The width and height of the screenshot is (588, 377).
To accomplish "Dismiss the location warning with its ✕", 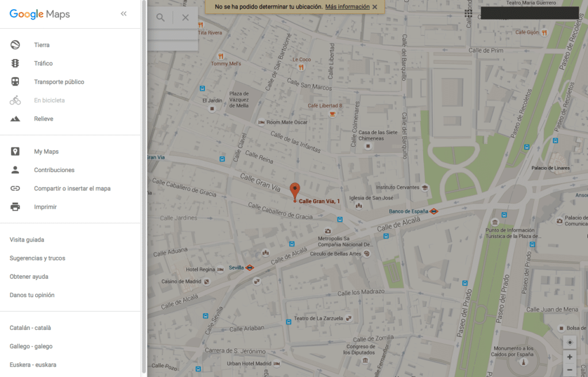I will pos(375,6).
